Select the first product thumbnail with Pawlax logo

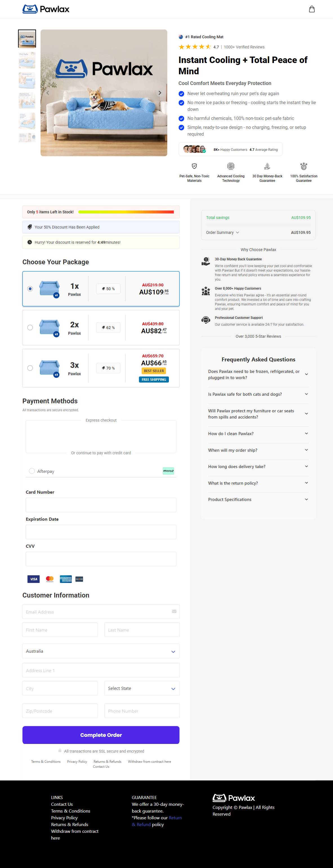[x=27, y=39]
